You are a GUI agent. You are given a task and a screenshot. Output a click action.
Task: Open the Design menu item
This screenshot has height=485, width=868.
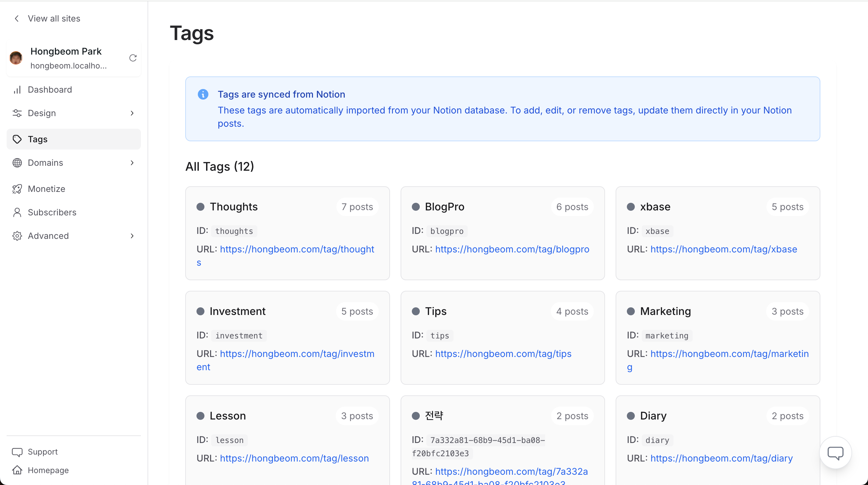74,113
